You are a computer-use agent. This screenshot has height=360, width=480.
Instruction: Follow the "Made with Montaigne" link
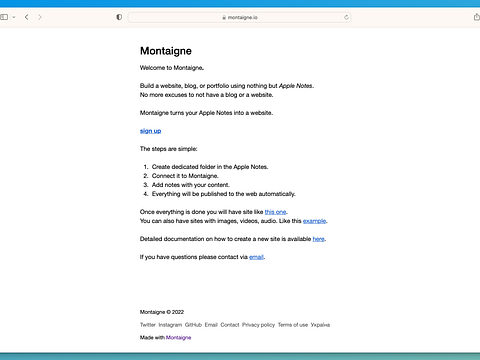point(178,337)
